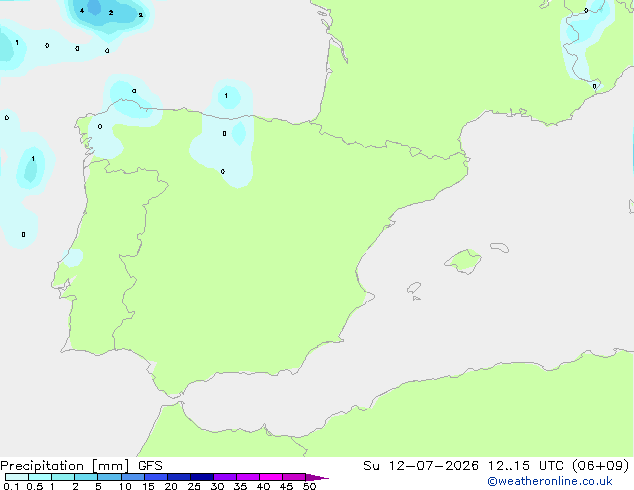Screen dimensions: 634x490
Task: Click the '30' legend scale label
Action: pyautogui.click(x=217, y=486)
